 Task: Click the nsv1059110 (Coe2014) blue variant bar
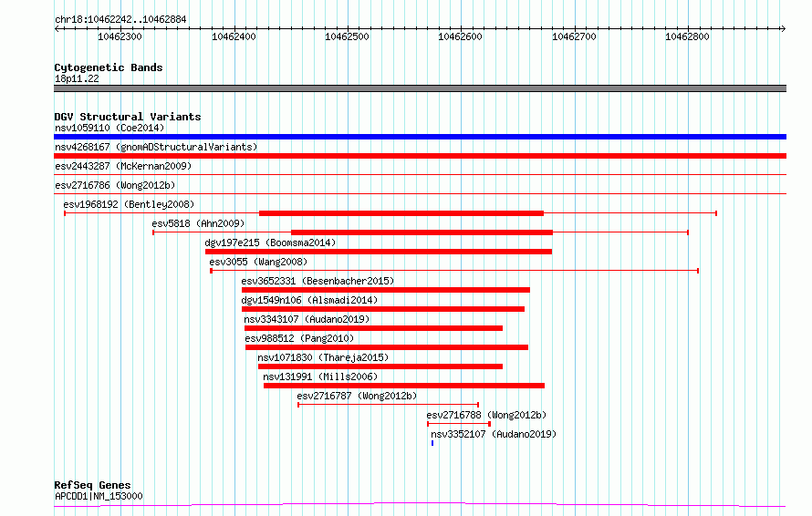[x=420, y=137]
